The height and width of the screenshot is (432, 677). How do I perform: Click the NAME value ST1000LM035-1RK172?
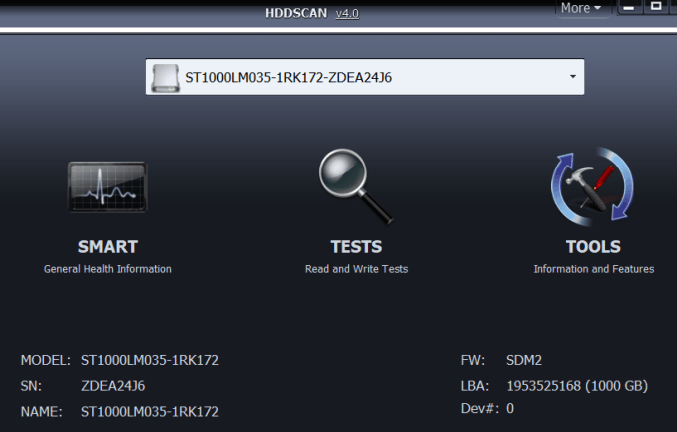(x=150, y=411)
